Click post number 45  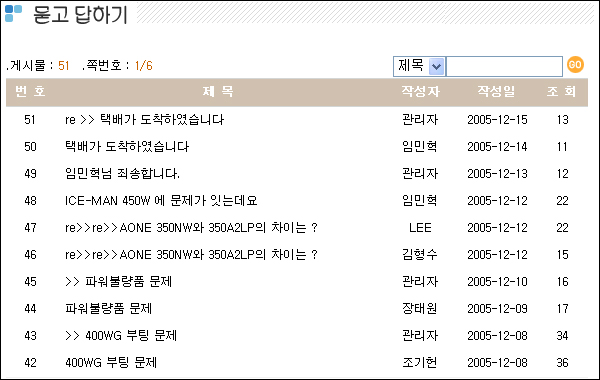[30, 282]
